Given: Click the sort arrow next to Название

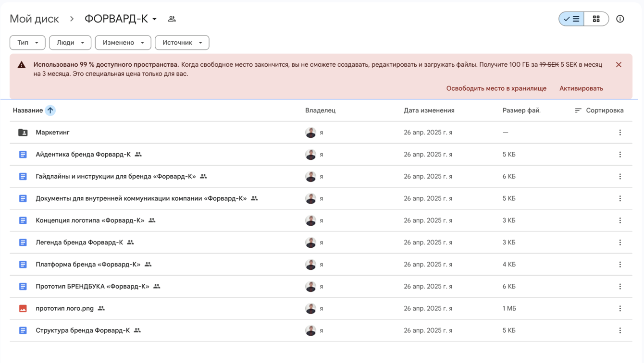Looking at the screenshot, I should (x=50, y=110).
